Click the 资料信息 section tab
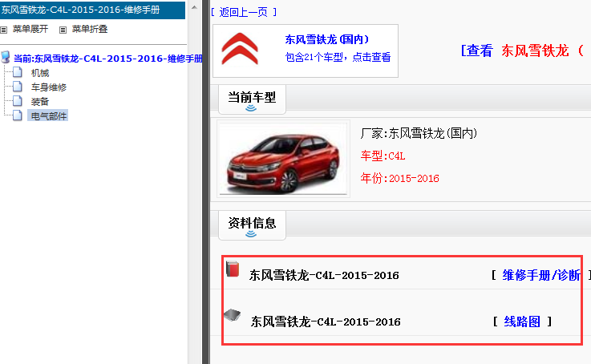Viewport: 591px width, 364px height. [x=252, y=225]
